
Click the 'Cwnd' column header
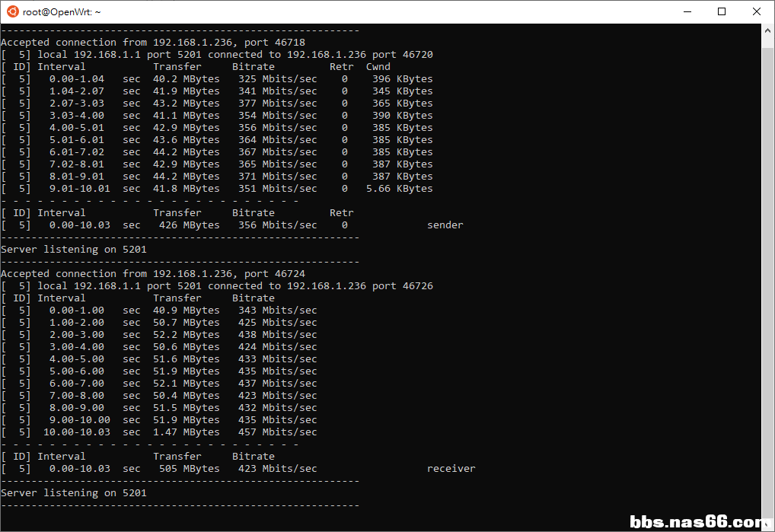pos(378,67)
